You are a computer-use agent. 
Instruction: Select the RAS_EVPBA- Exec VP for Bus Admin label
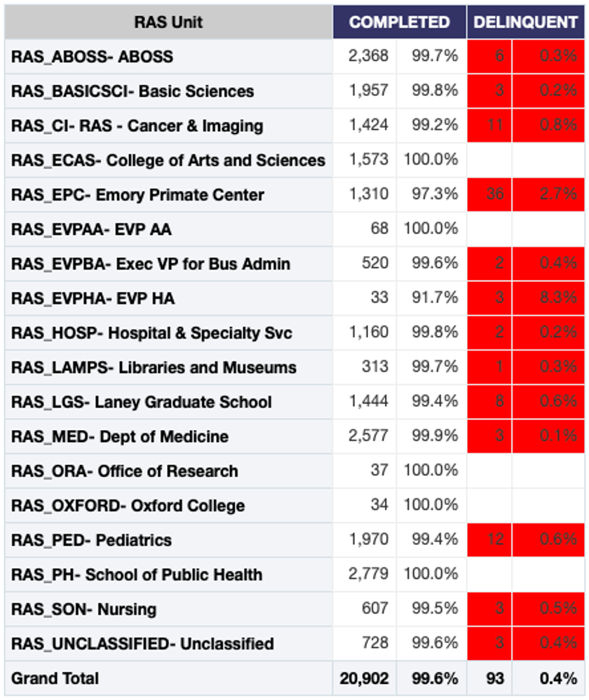151,264
